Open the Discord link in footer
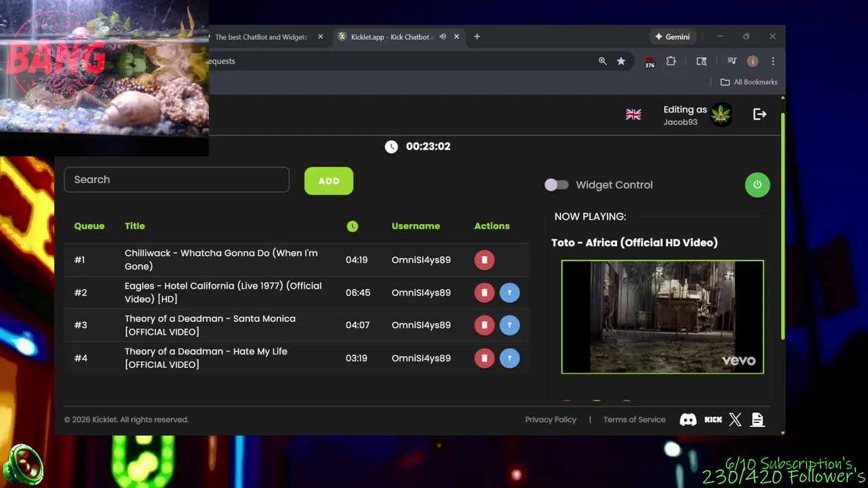Image resolution: width=868 pixels, height=488 pixels. click(688, 420)
